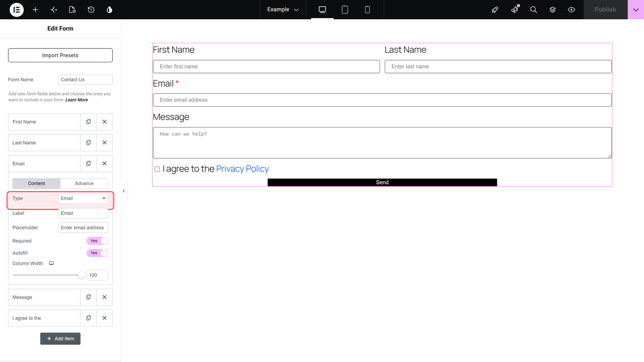This screenshot has width=644, height=362.
Task: Remove the First Name field item
Action: [x=105, y=122]
